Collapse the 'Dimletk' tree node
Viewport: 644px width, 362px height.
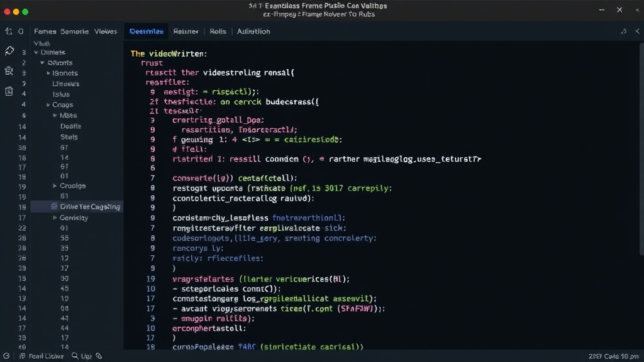pos(36,53)
